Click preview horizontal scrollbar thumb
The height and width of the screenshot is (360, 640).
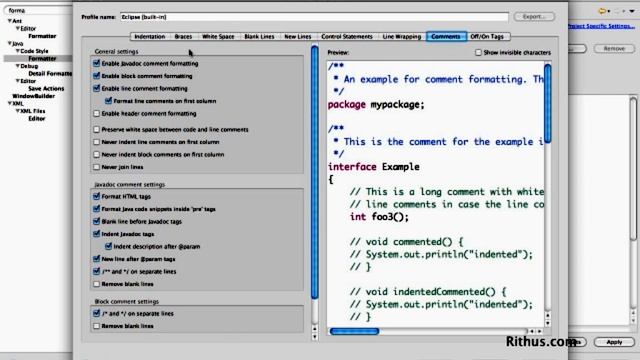[x=354, y=331]
